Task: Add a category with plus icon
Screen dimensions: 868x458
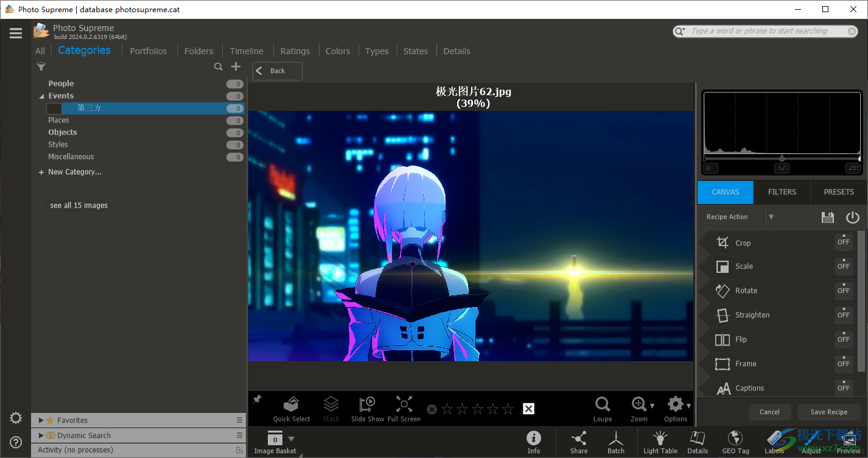Action: pos(236,66)
